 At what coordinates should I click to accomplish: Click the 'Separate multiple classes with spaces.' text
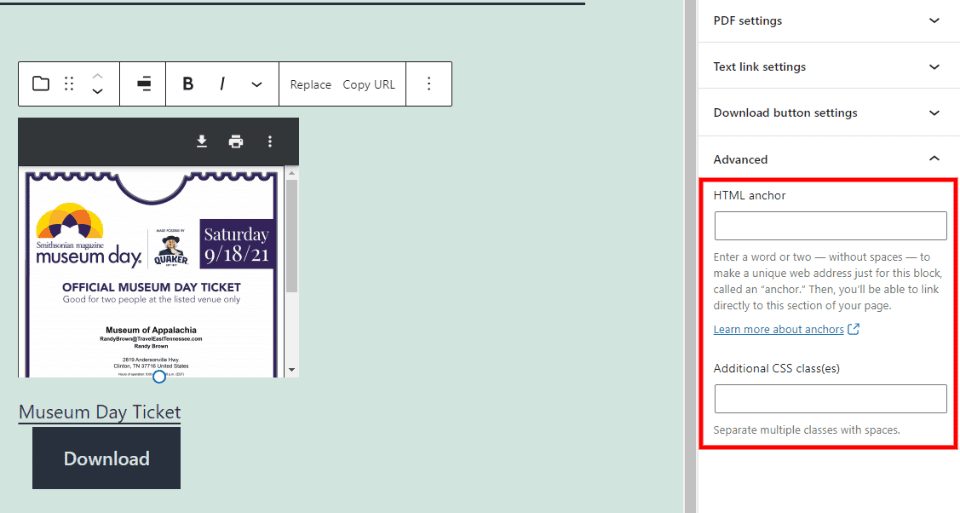(x=806, y=430)
